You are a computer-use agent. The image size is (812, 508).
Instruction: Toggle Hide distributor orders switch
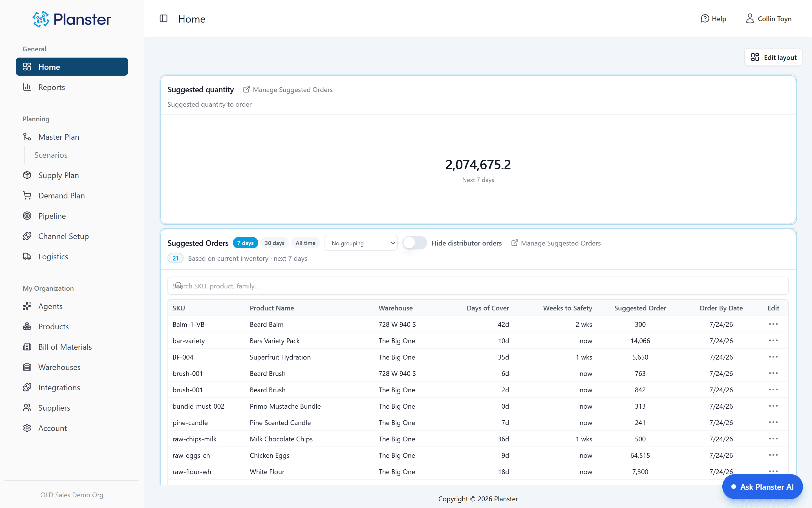coord(415,243)
